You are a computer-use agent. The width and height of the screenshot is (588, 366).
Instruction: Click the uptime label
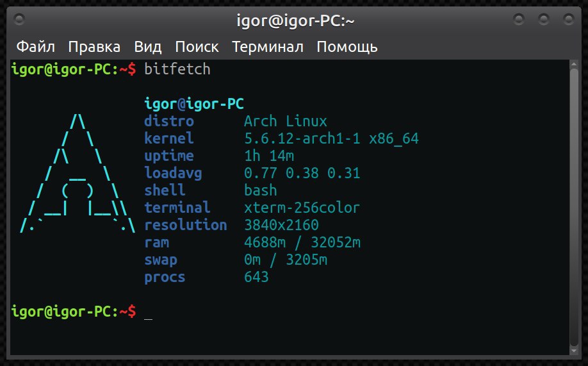coord(169,156)
